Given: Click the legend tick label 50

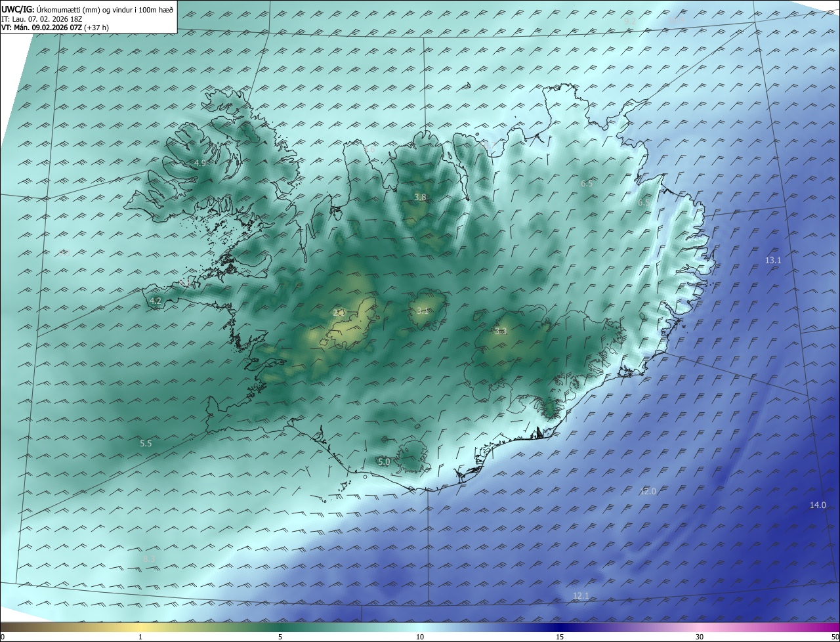Looking at the screenshot, I should click(x=835, y=637).
